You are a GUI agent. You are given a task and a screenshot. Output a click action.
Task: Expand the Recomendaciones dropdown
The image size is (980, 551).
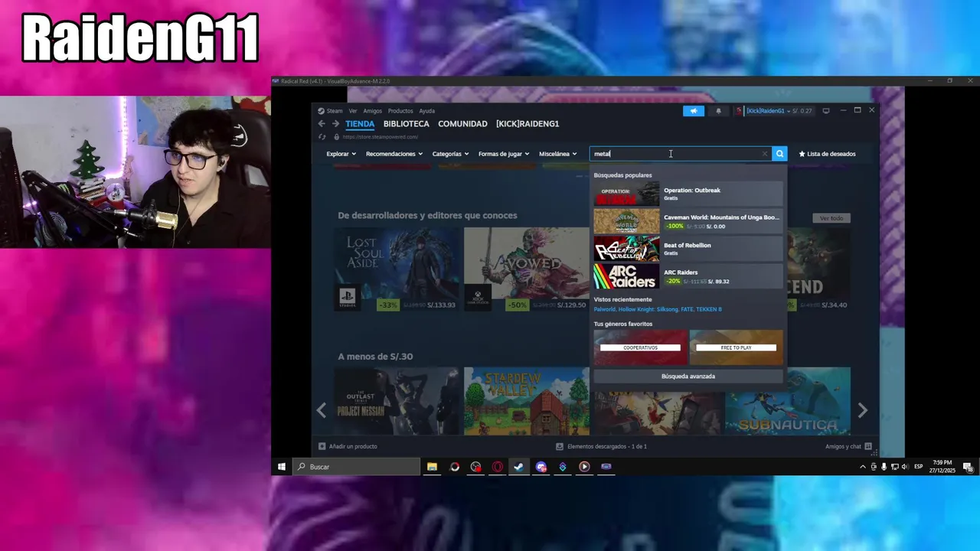pos(394,154)
